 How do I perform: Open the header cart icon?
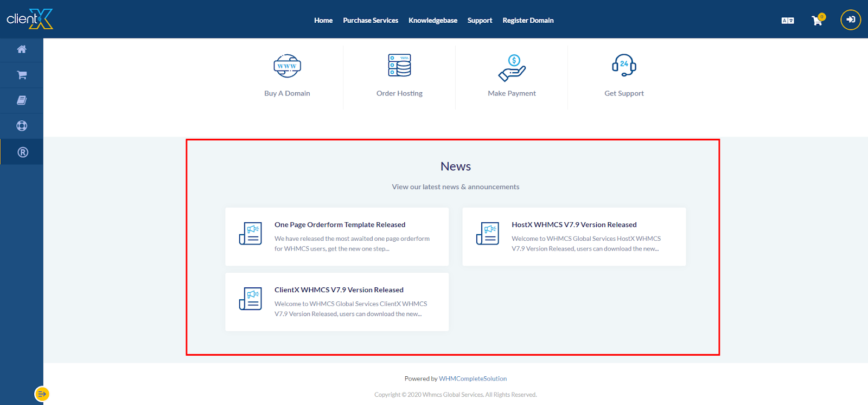(x=817, y=21)
